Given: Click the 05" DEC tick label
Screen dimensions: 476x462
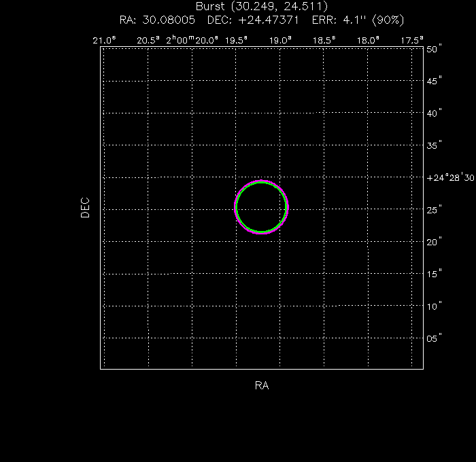Looking at the screenshot, I should click(434, 338).
